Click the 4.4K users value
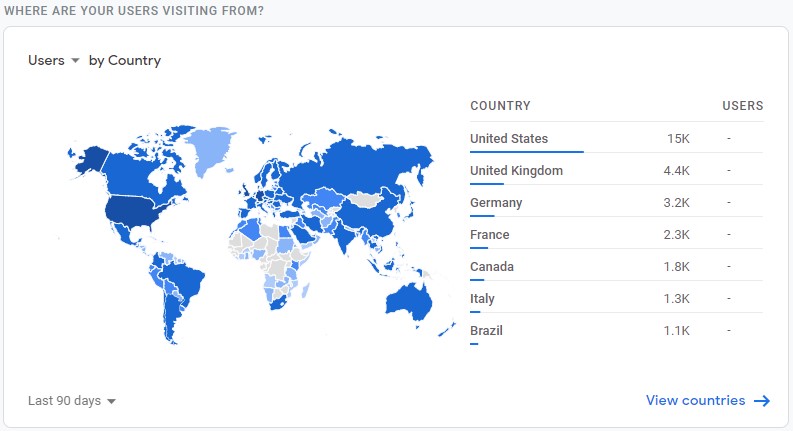793x431 pixels. click(677, 170)
